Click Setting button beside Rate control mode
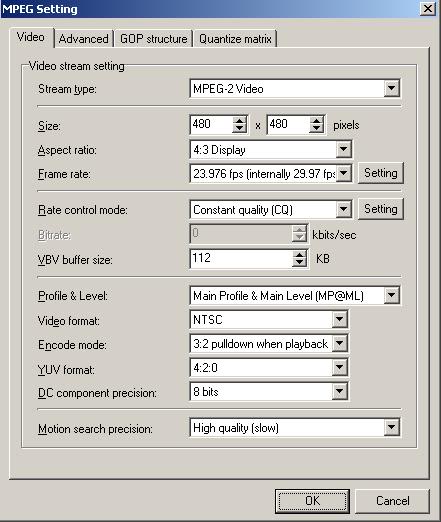 click(381, 209)
